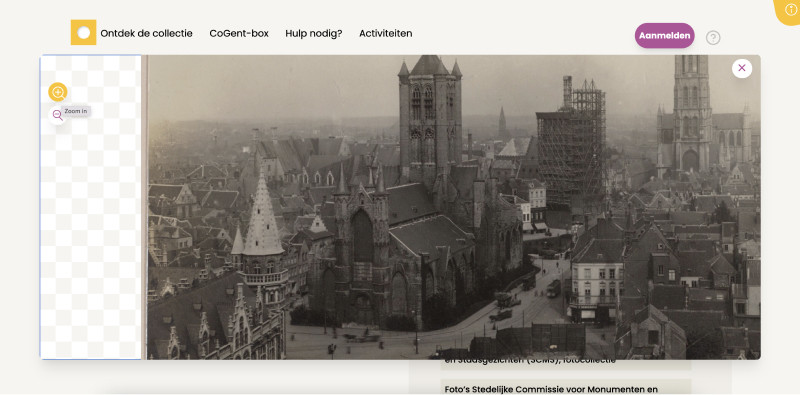Zoom in with the yellow magnifier icon

click(x=58, y=92)
